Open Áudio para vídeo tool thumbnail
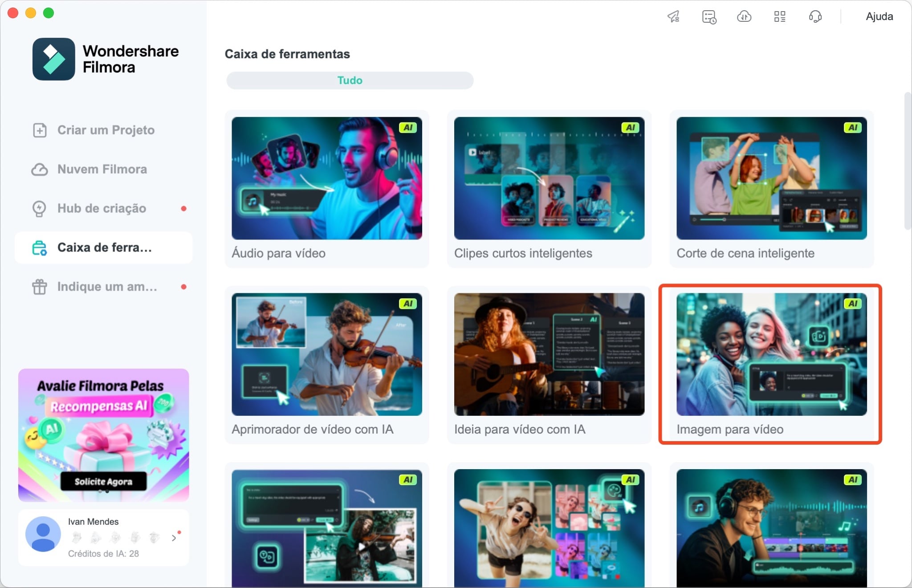The image size is (912, 588). coord(327,178)
